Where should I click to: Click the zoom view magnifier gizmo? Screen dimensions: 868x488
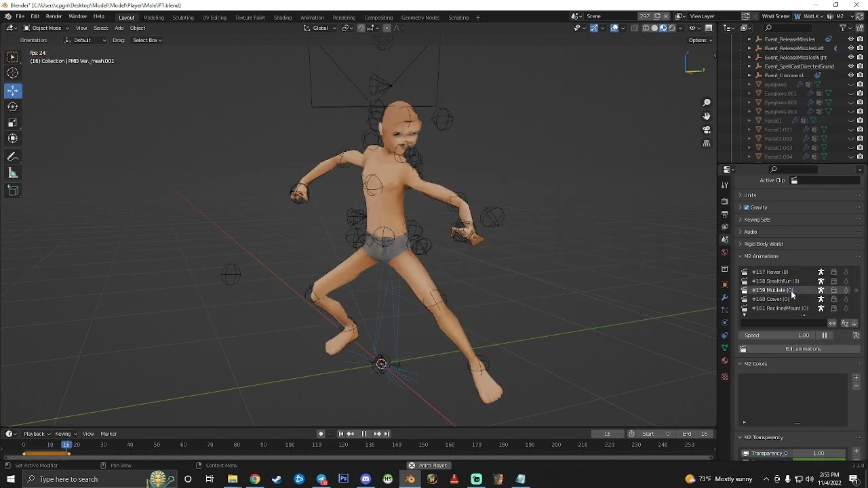tap(707, 103)
